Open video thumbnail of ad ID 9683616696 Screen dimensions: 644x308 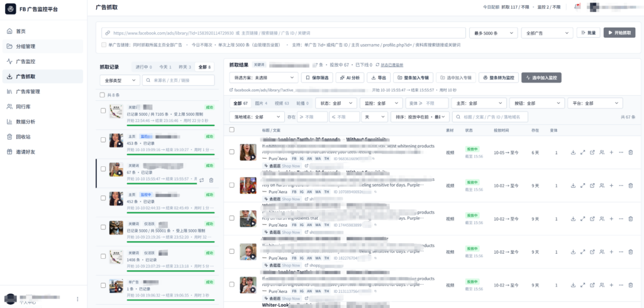tap(248, 152)
